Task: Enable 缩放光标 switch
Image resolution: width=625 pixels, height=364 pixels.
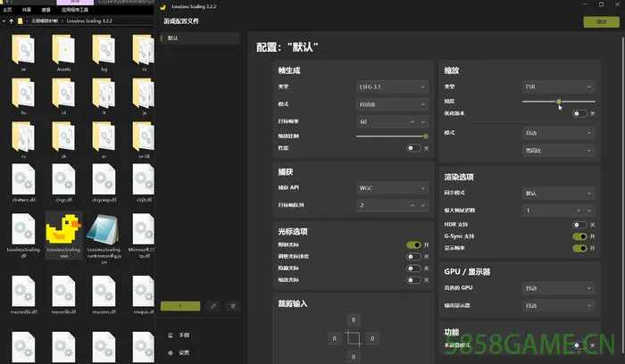Action: pyautogui.click(x=413, y=280)
